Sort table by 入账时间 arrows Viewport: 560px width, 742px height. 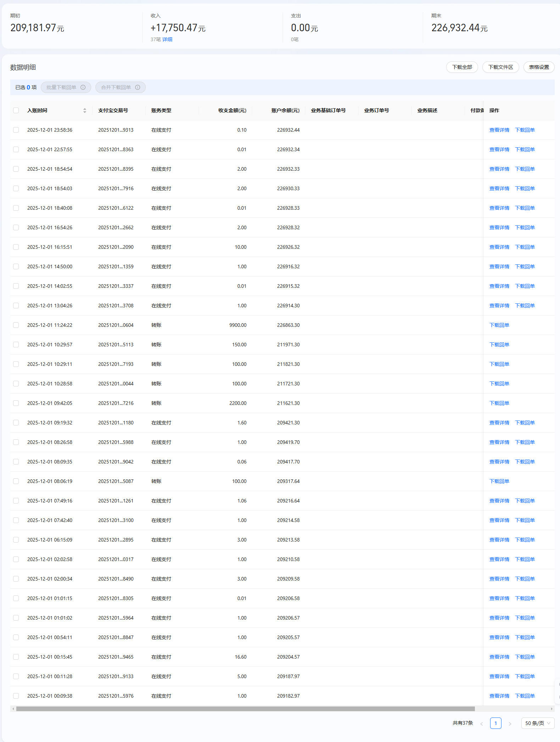point(85,111)
